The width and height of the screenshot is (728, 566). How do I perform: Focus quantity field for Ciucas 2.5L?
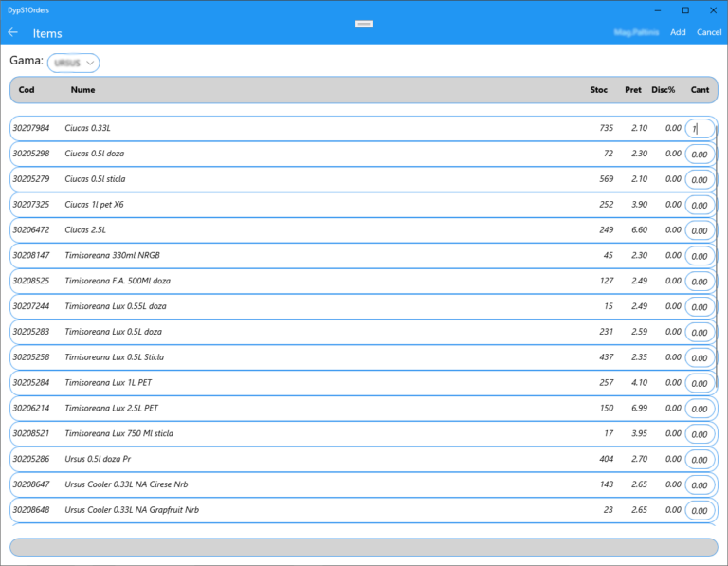pyautogui.click(x=700, y=230)
